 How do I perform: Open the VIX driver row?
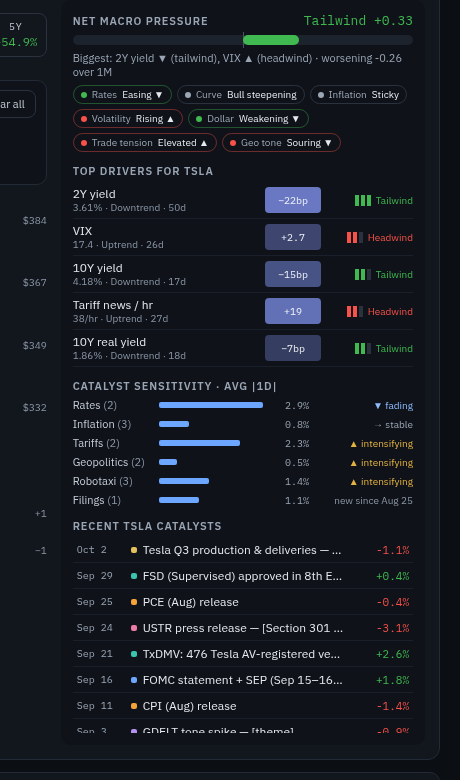point(243,237)
